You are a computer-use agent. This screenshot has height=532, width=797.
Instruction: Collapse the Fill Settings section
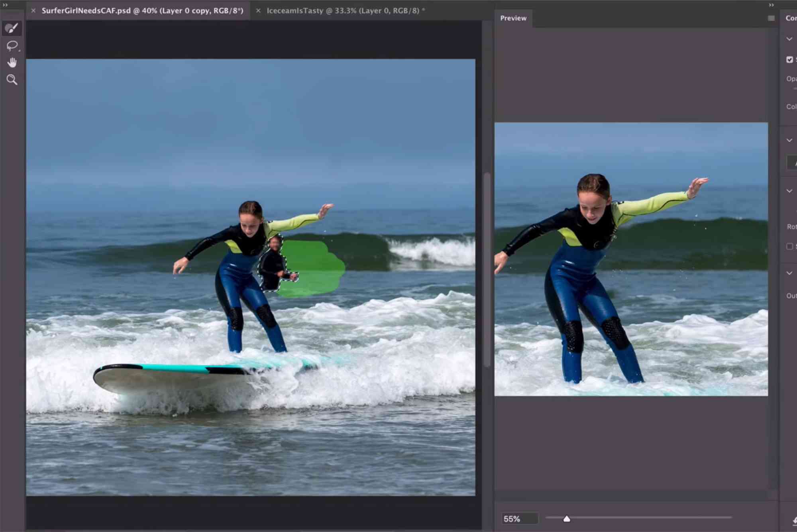789,190
